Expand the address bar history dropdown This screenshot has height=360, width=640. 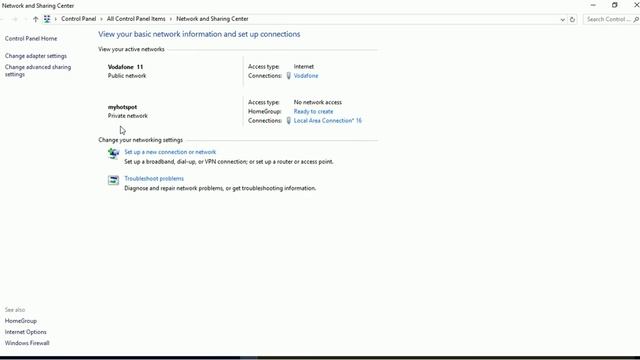pos(562,19)
